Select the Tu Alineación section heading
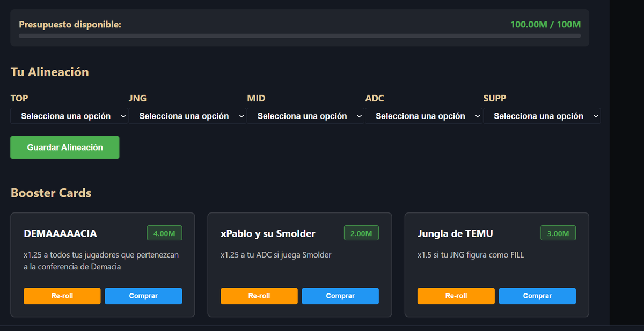 [x=49, y=71]
